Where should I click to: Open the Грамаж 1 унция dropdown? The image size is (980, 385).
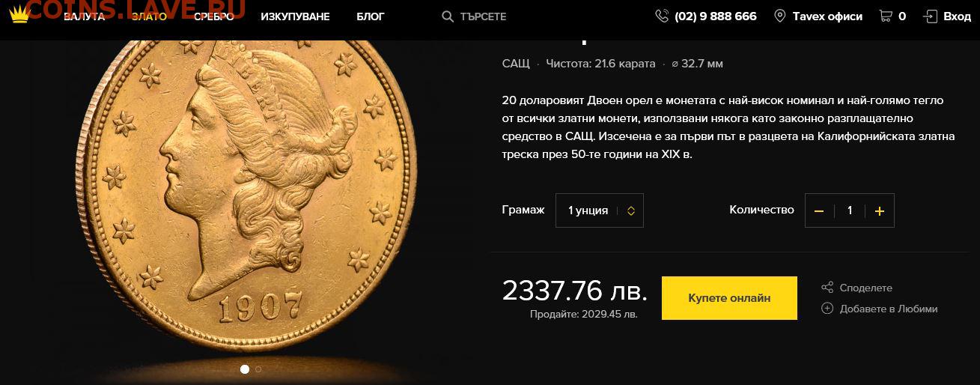600,210
